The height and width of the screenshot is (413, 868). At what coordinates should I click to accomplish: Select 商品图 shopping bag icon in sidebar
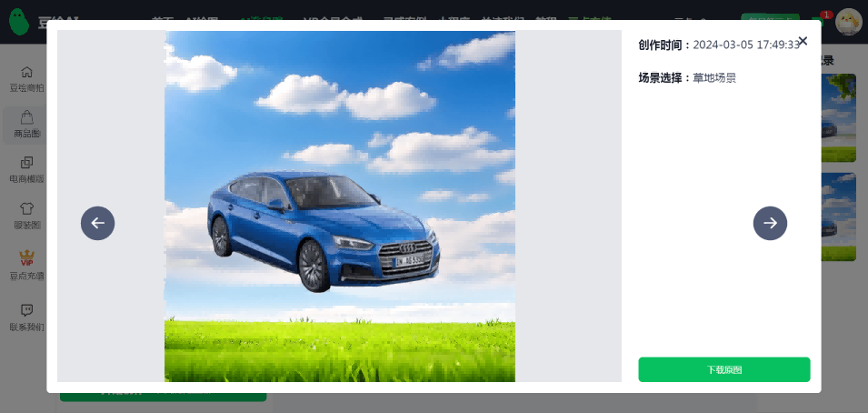pos(26,125)
